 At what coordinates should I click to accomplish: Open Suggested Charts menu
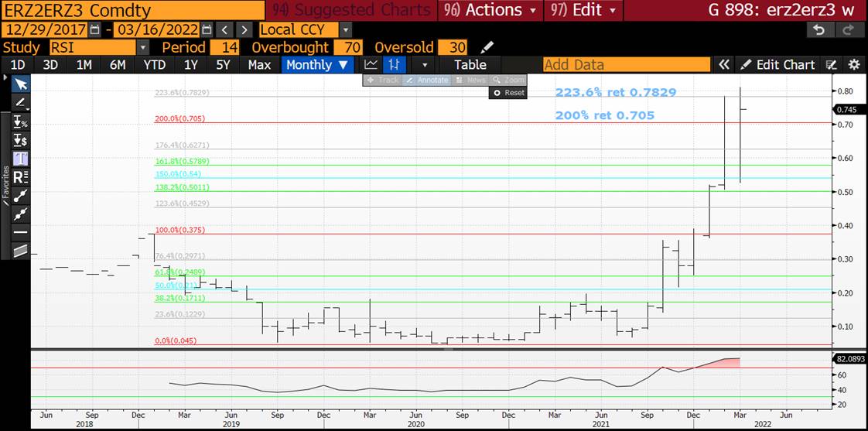(x=351, y=10)
